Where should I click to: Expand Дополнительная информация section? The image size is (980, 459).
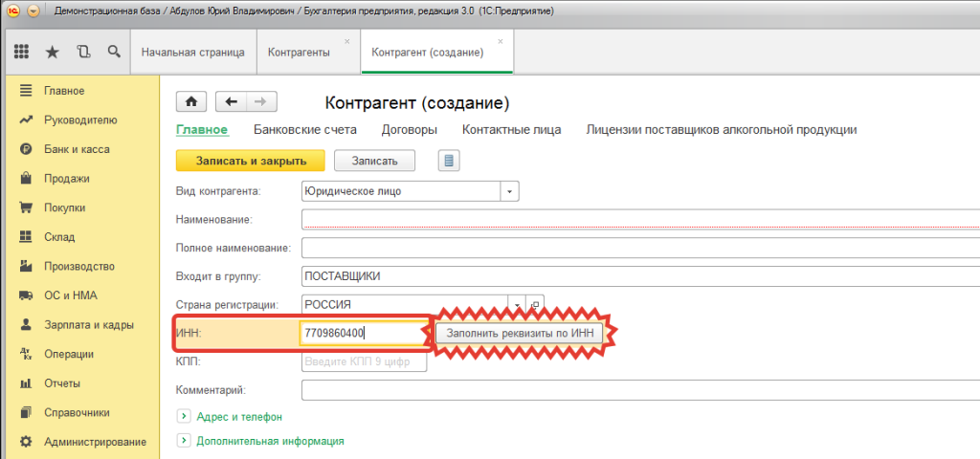(184, 441)
